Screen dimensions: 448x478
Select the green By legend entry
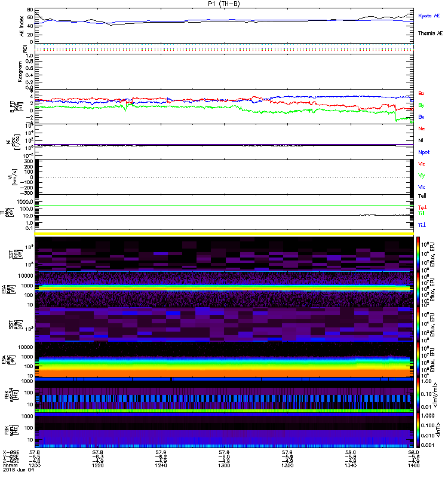[x=422, y=106]
